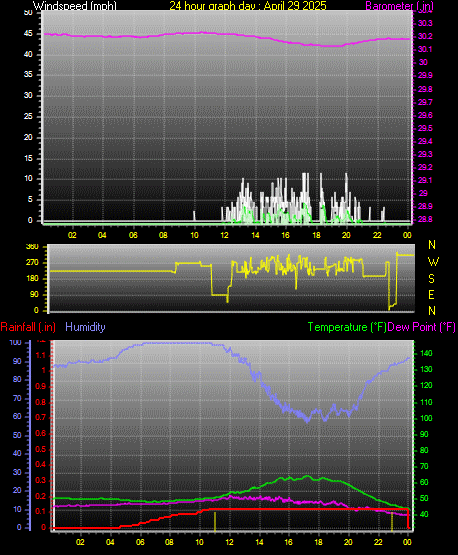
Task: Click the W wind direction label
Action: (433, 262)
